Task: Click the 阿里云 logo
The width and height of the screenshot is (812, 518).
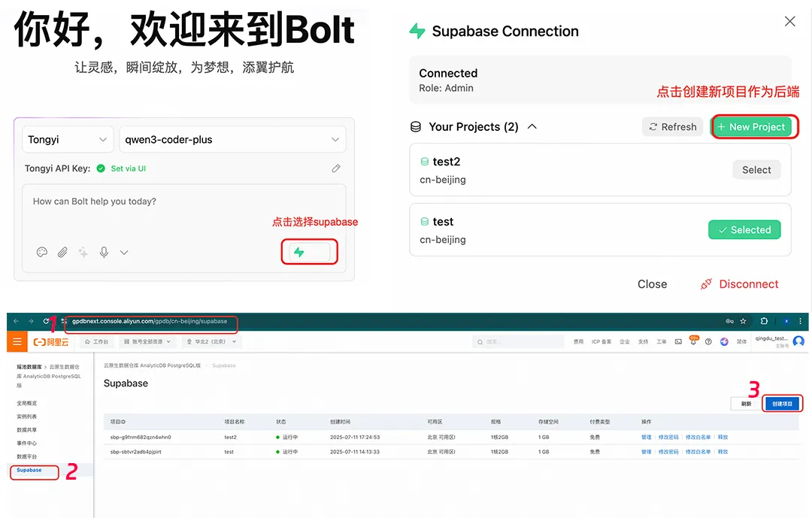Action: coord(51,342)
